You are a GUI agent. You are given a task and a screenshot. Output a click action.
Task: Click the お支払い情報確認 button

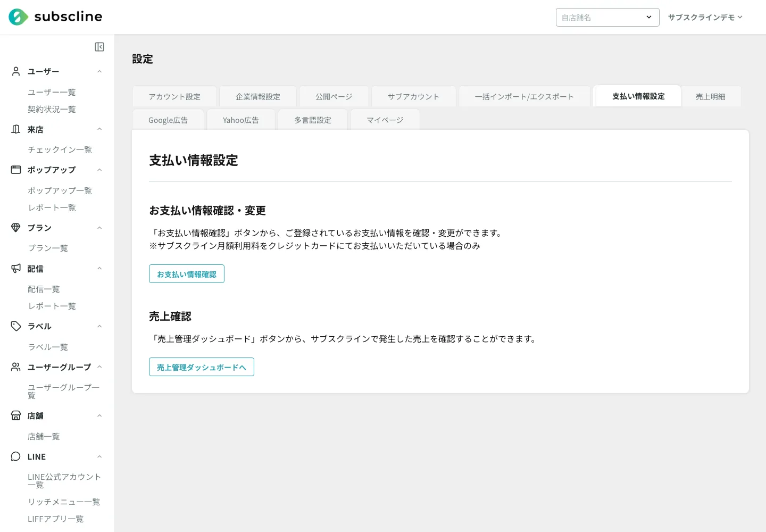click(x=187, y=274)
